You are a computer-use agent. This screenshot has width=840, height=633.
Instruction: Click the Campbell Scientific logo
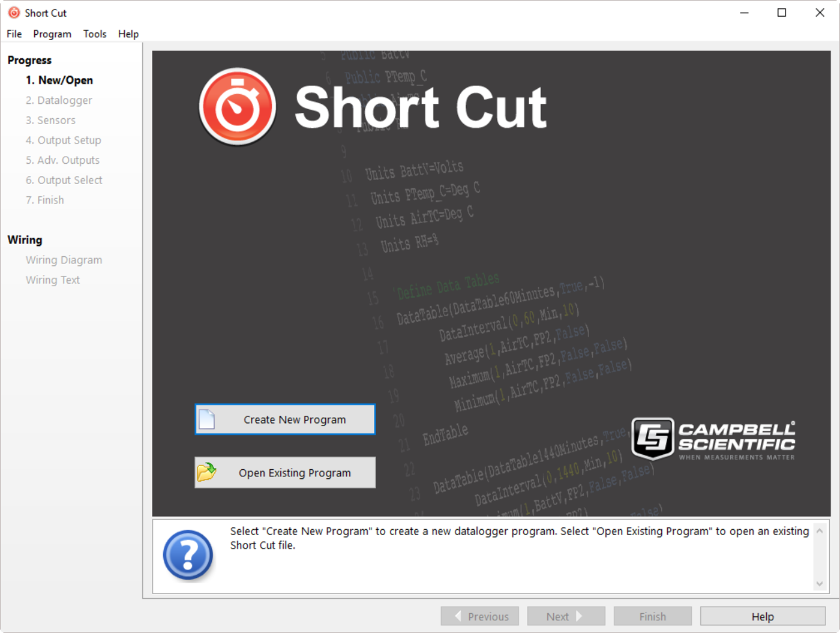(x=713, y=439)
